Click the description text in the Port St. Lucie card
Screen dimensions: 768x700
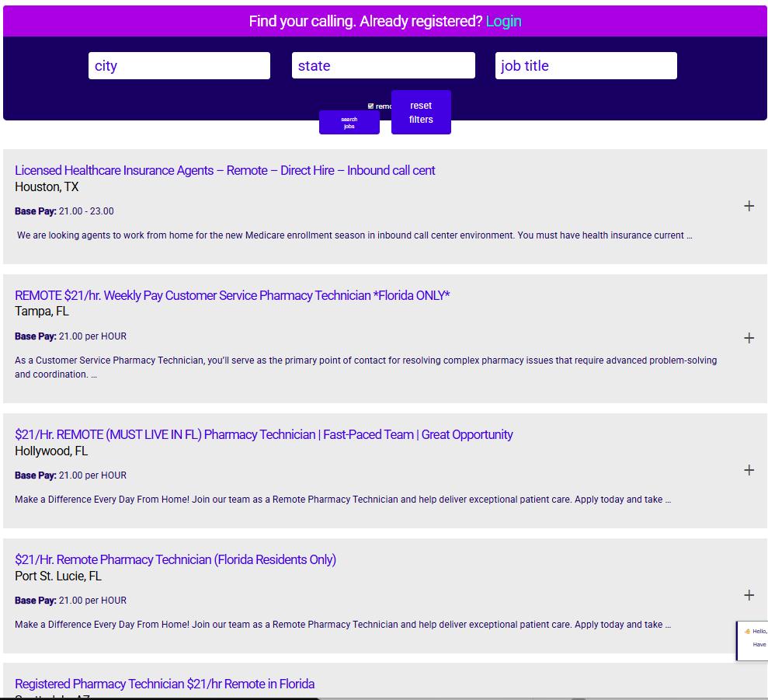coord(343,625)
